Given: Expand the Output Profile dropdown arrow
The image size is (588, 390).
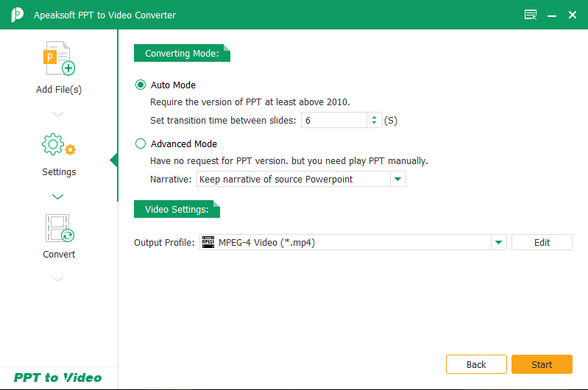Looking at the screenshot, I should (x=499, y=242).
